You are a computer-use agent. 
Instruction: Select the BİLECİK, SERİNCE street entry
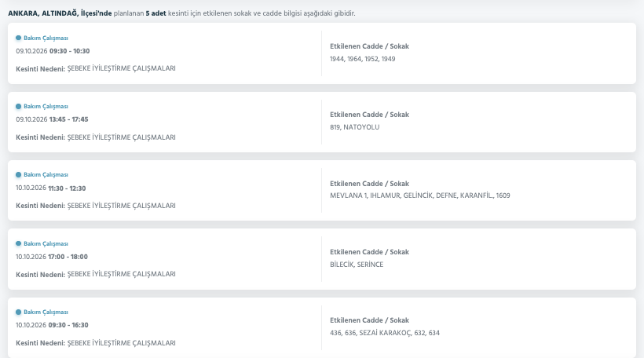[x=357, y=265]
